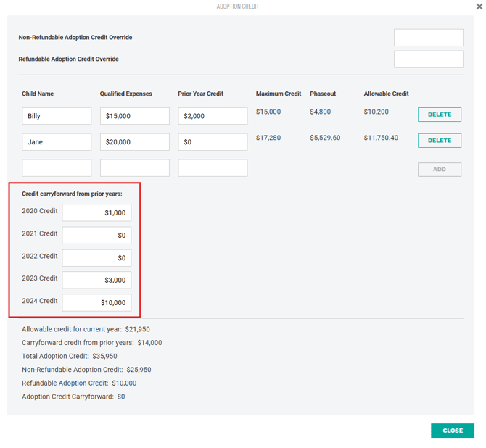Edit the 2023 Credit carryforward field

coord(96,280)
